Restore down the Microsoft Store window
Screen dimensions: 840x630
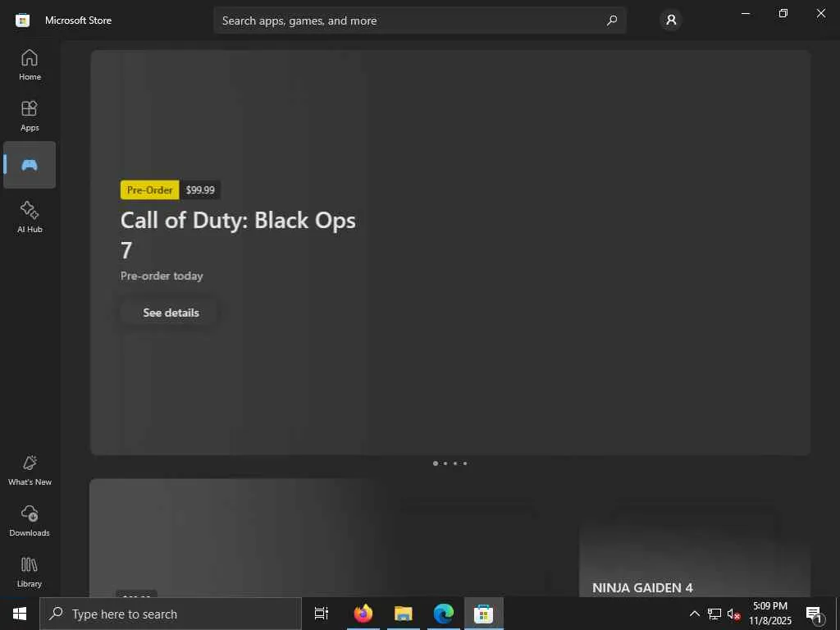(783, 13)
